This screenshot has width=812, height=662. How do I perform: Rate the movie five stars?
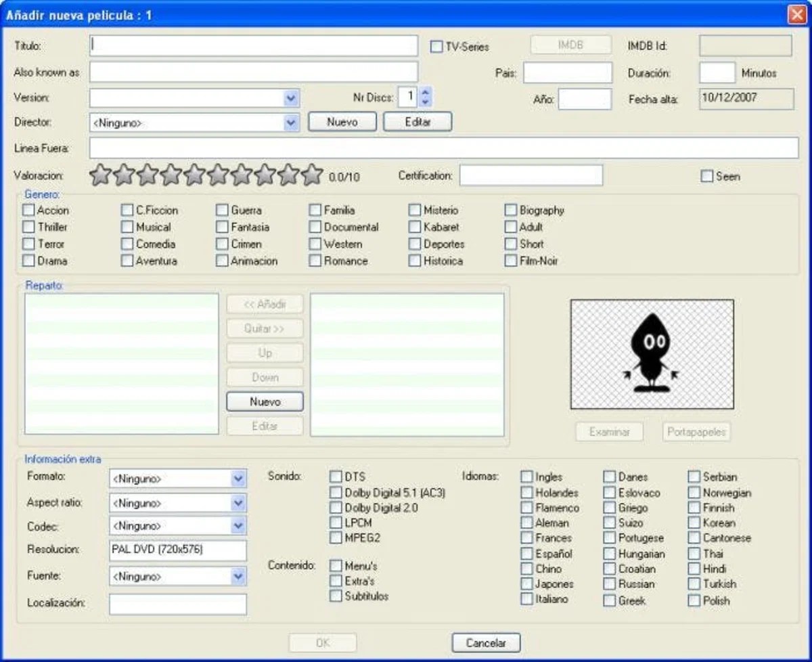(193, 175)
